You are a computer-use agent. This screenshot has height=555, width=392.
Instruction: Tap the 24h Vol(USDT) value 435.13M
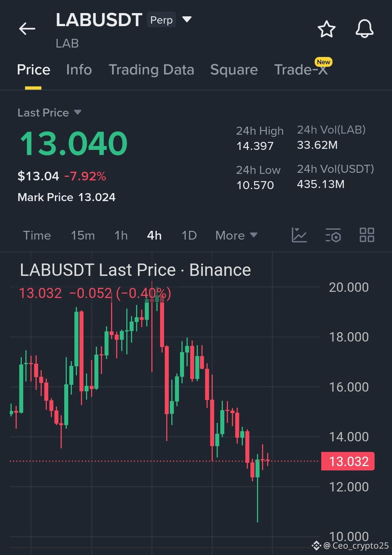pyautogui.click(x=321, y=184)
